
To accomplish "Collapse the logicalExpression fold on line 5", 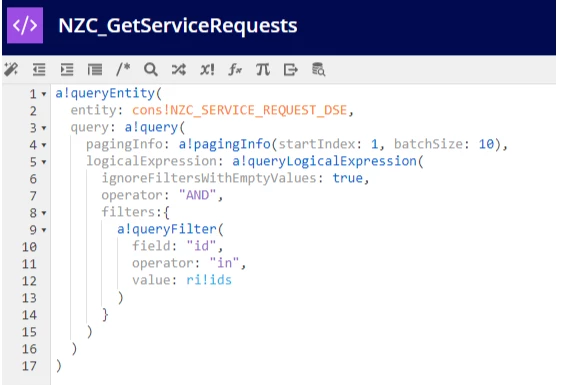I will pos(44,162).
